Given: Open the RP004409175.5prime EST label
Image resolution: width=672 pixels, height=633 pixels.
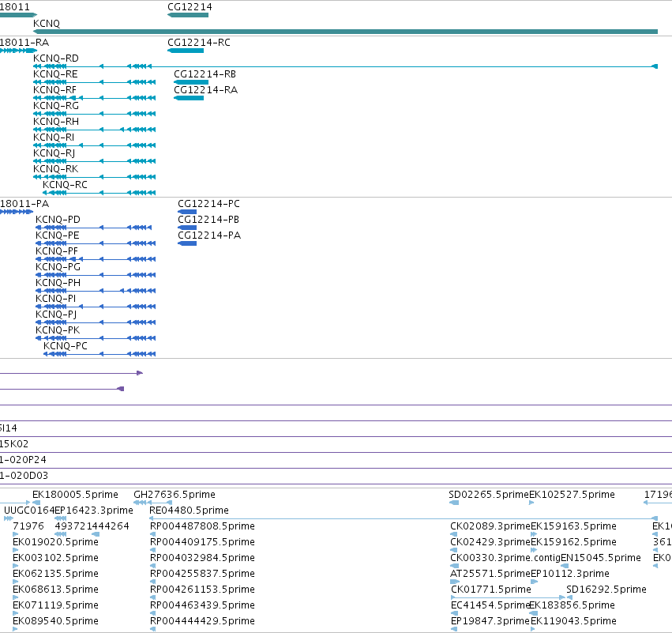Looking at the screenshot, I should tap(202, 542).
